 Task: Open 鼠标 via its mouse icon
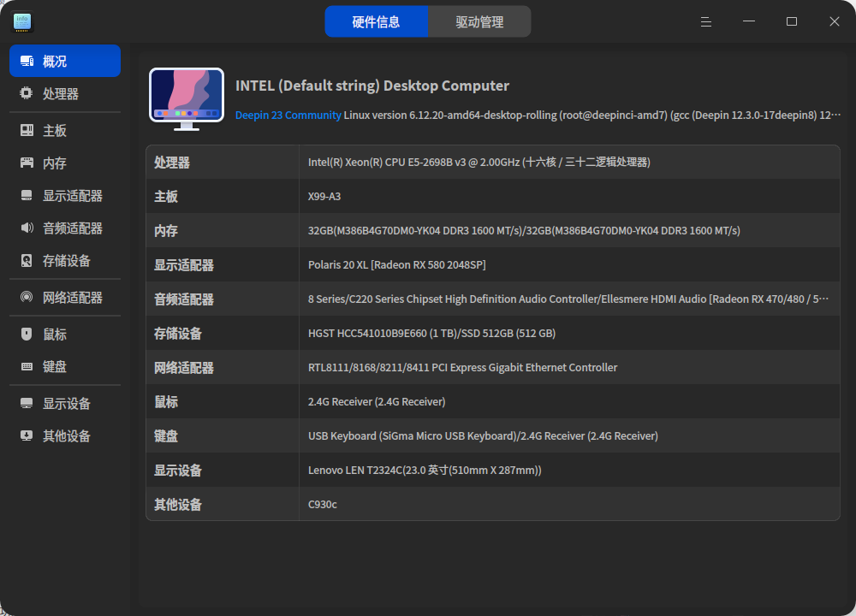(x=27, y=334)
